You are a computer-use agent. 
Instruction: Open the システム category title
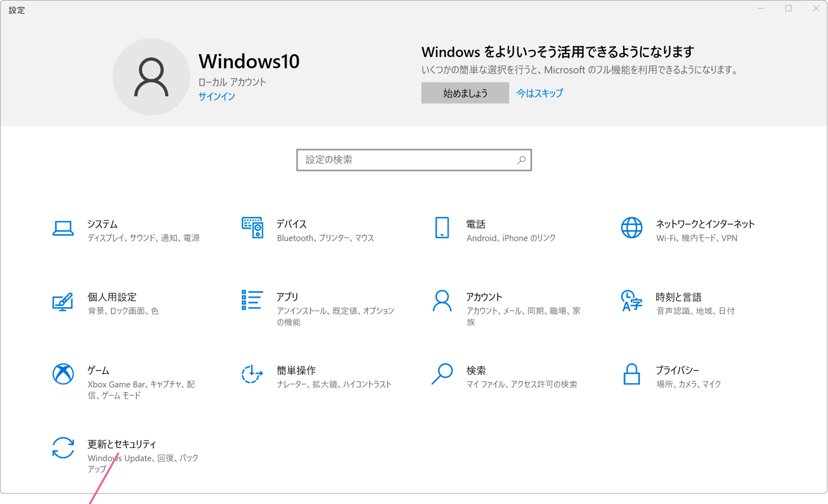[102, 224]
